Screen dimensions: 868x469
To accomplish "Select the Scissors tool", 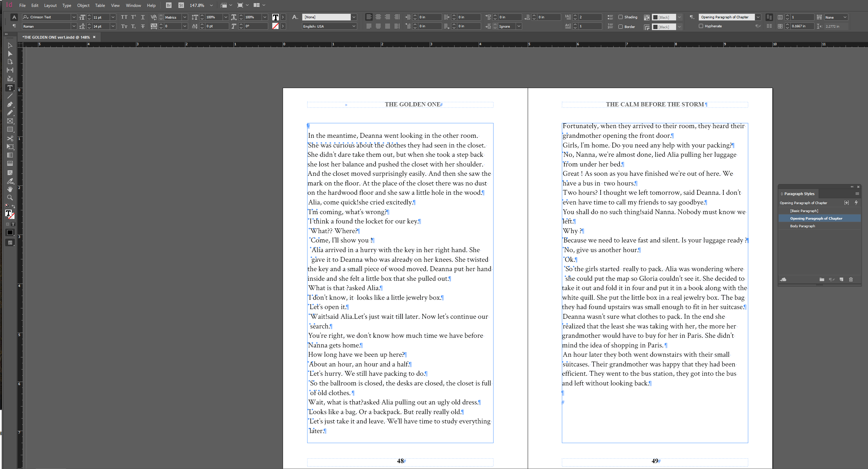I will pyautogui.click(x=10, y=138).
